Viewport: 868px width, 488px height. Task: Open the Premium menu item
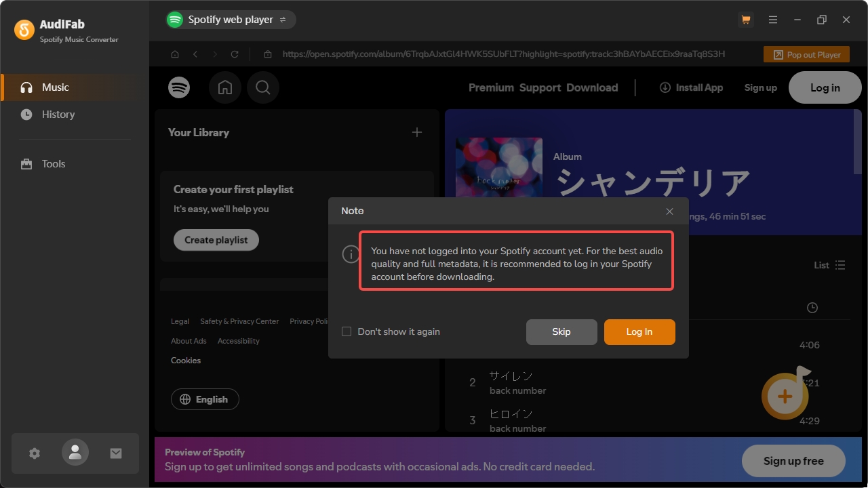pos(491,87)
